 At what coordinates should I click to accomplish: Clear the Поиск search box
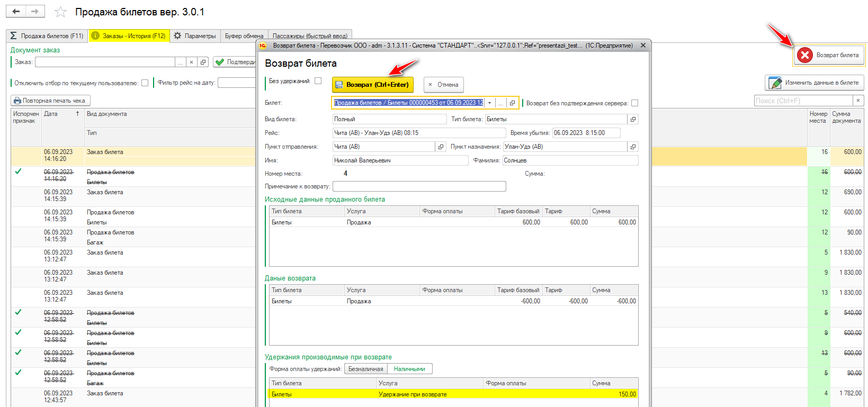click(x=858, y=101)
